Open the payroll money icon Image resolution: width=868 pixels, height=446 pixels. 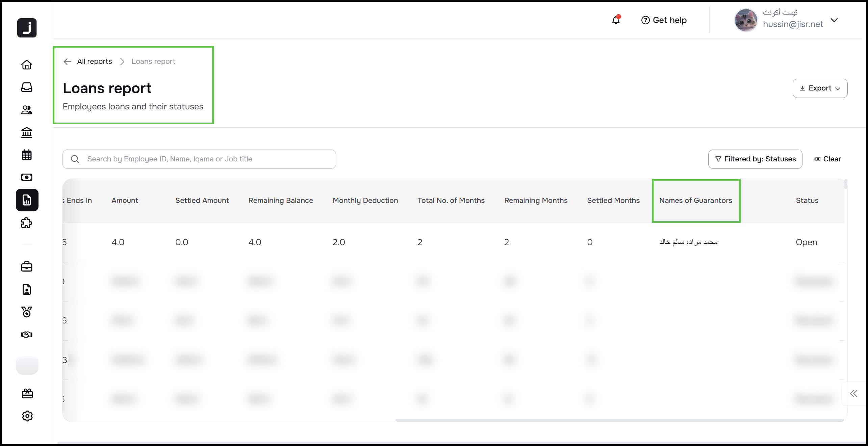[27, 177]
